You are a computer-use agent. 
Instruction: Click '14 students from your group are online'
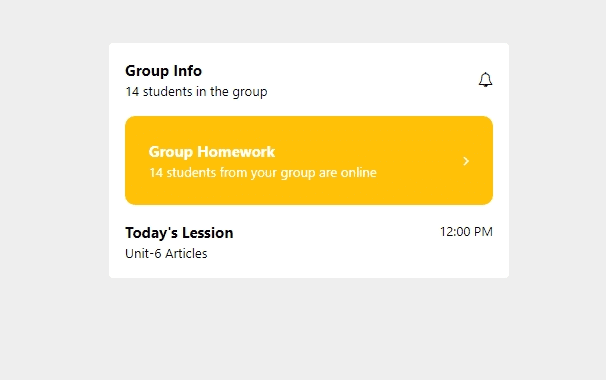click(x=263, y=172)
